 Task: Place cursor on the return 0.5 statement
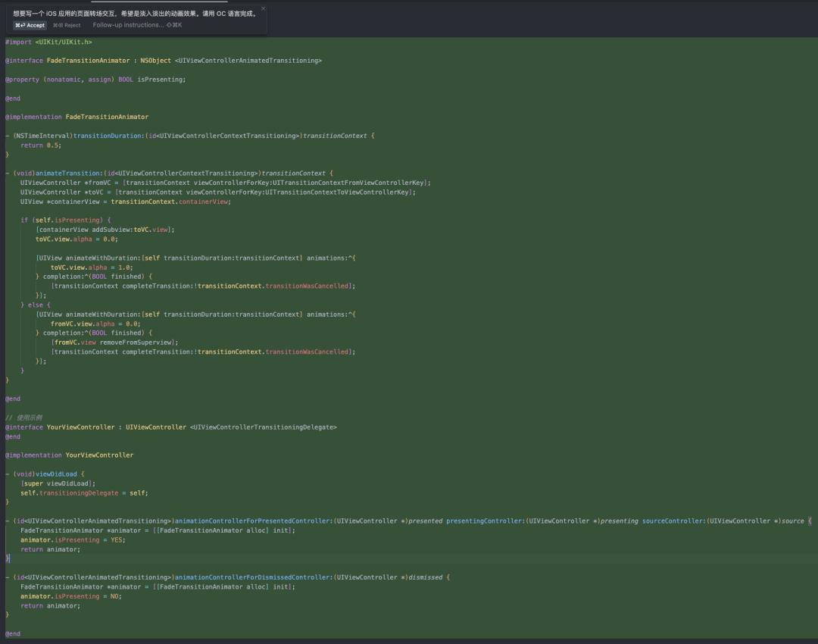coord(40,145)
